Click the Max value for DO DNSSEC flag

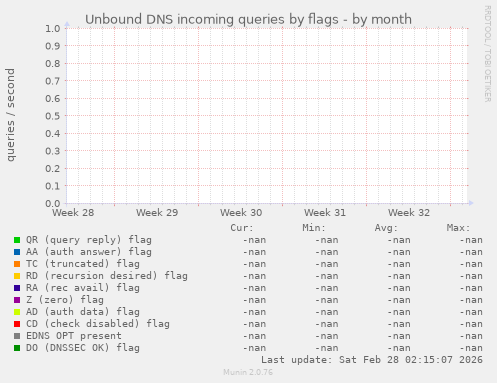coord(471,348)
